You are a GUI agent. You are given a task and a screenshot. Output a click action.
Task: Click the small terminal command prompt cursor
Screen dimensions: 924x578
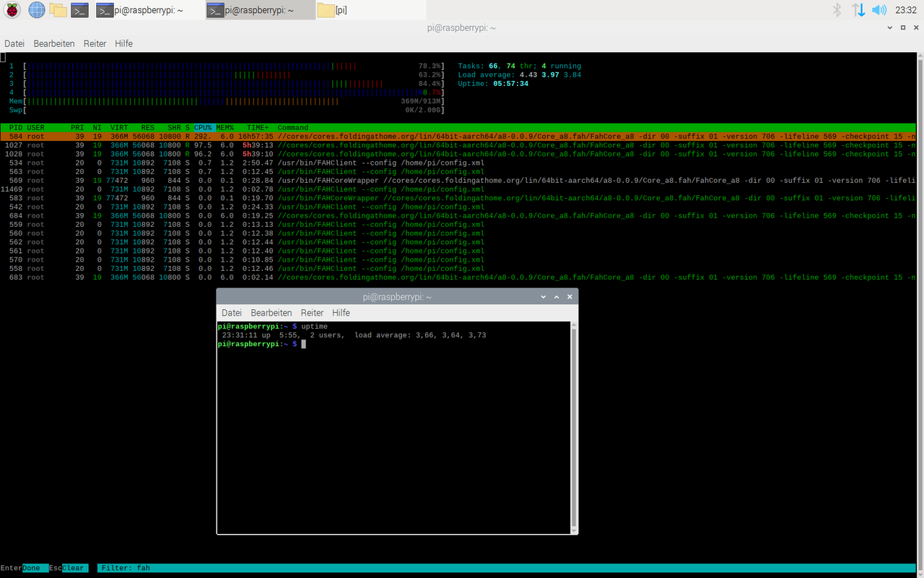point(304,344)
